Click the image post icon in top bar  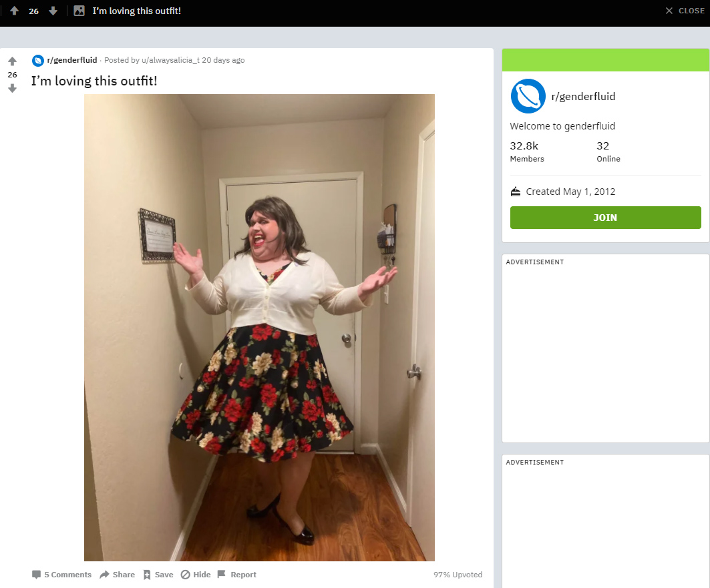tap(79, 11)
